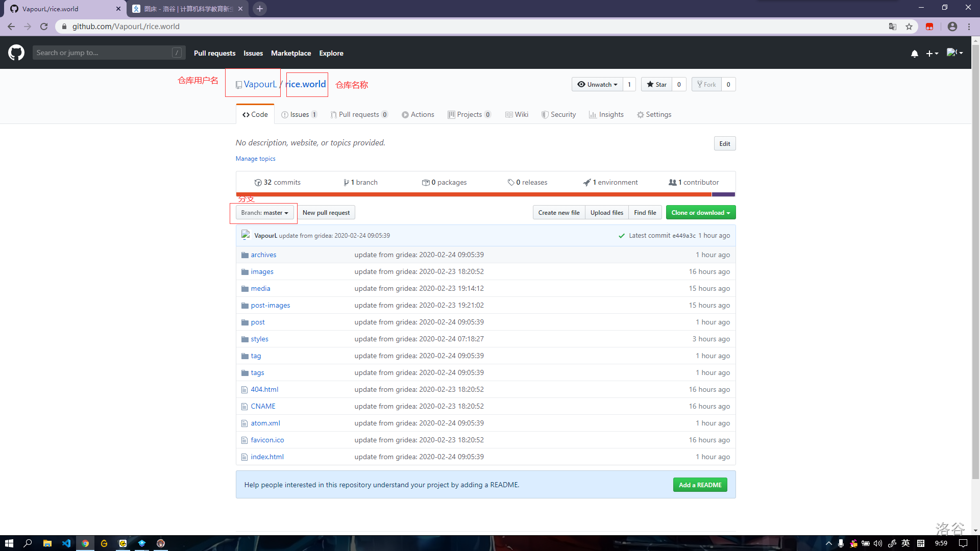Open latest commit e449a3c
The height and width of the screenshot is (551, 980).
[684, 236]
